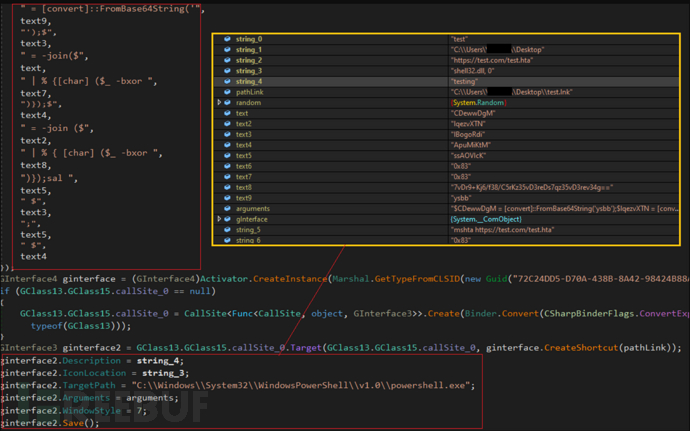Click the variable icon beside text3 in locals

227,134
